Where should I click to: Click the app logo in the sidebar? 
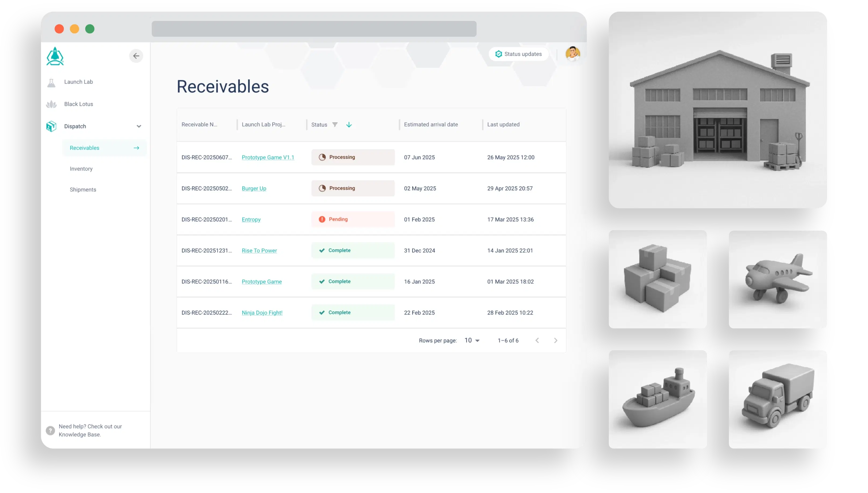click(55, 56)
